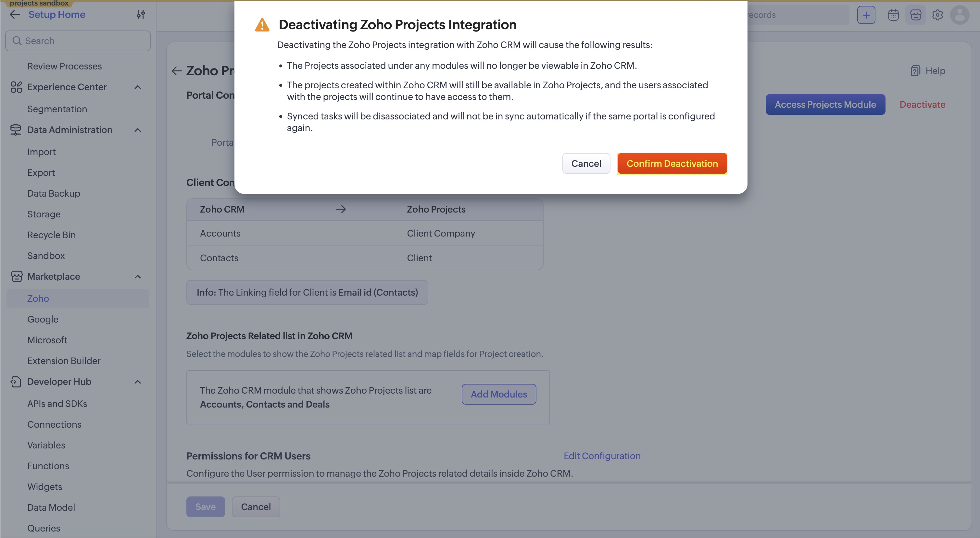Open the settings gear icon
The width and height of the screenshot is (980, 538).
(937, 15)
